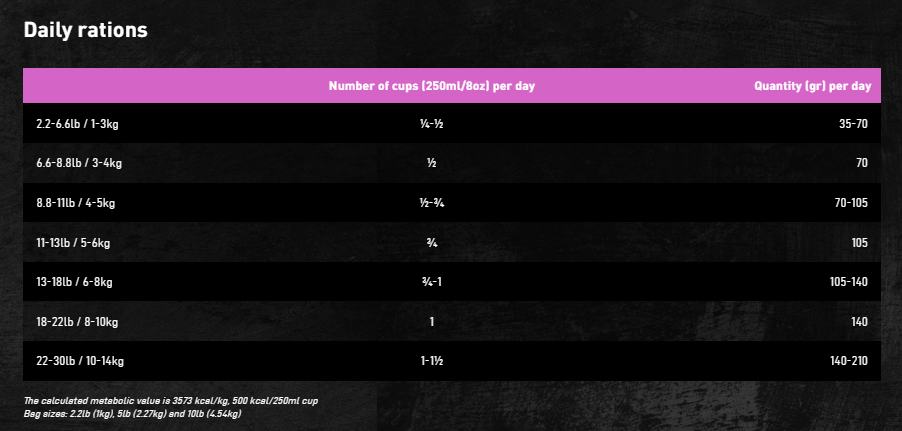Click the 8.8-11lb / 4-5kg row label
Viewport: 902px width, 431px height.
[75, 203]
